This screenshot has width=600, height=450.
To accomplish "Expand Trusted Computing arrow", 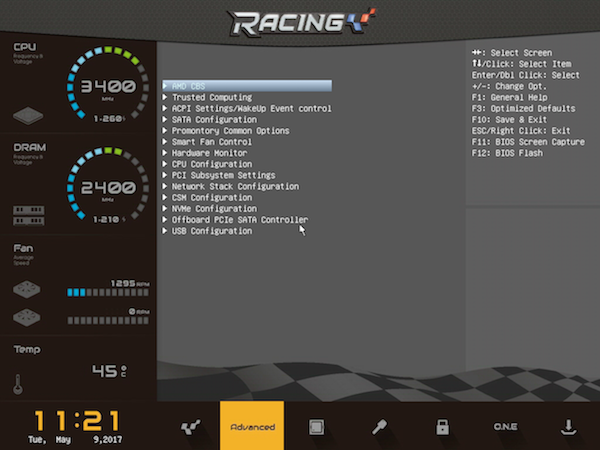I will [x=165, y=97].
